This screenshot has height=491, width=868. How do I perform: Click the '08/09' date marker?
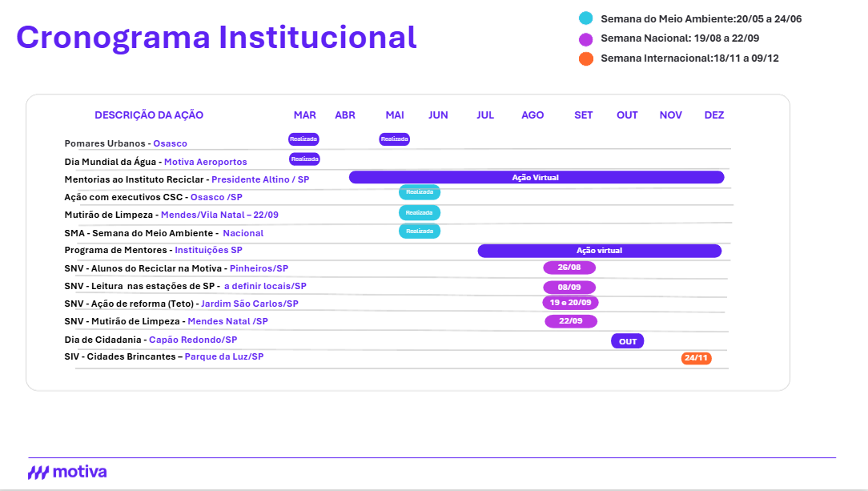pyautogui.click(x=569, y=288)
